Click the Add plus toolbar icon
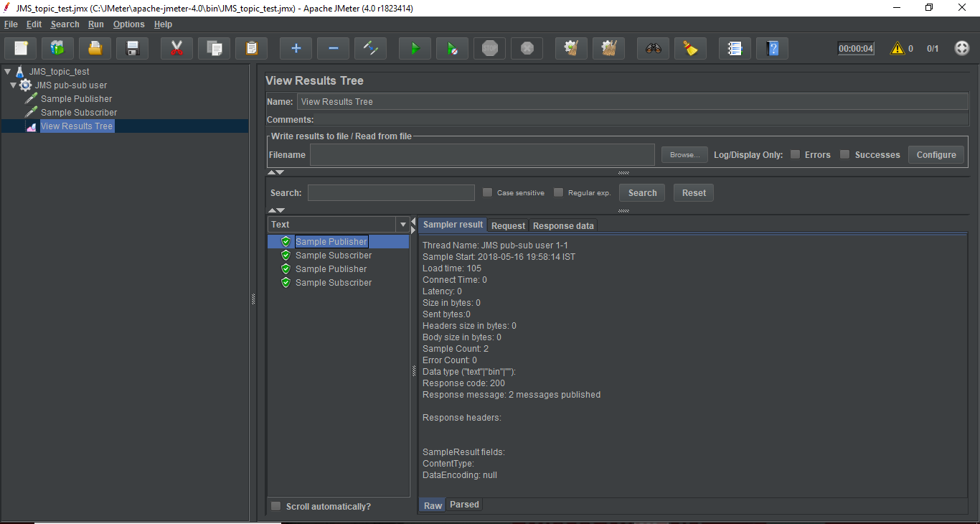The height and width of the screenshot is (524, 980). (x=296, y=49)
